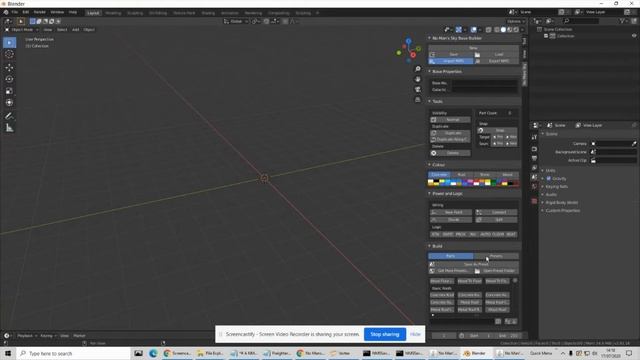Click the viewport pan hand icon
The height and width of the screenshot is (360, 640).
click(x=418, y=79)
